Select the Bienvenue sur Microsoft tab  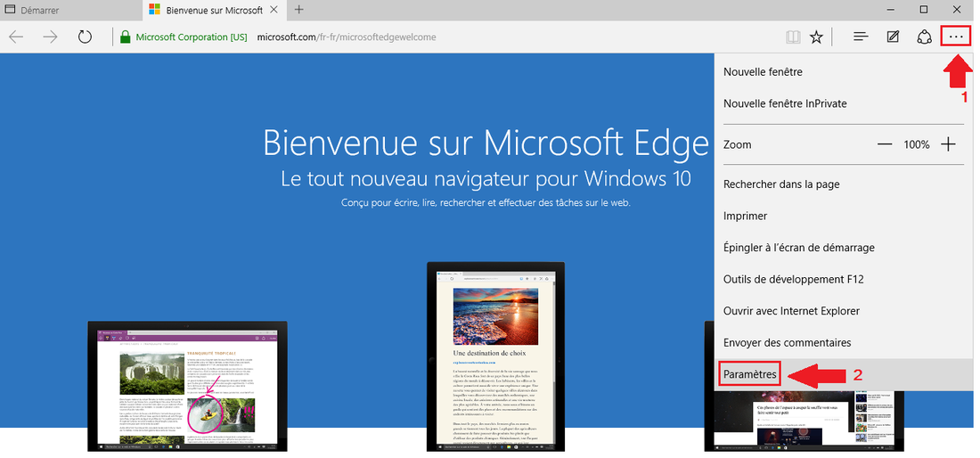pyautogui.click(x=215, y=10)
